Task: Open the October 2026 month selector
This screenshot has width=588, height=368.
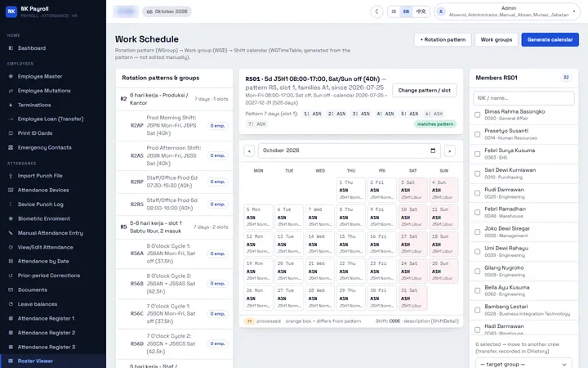Action: [350, 150]
